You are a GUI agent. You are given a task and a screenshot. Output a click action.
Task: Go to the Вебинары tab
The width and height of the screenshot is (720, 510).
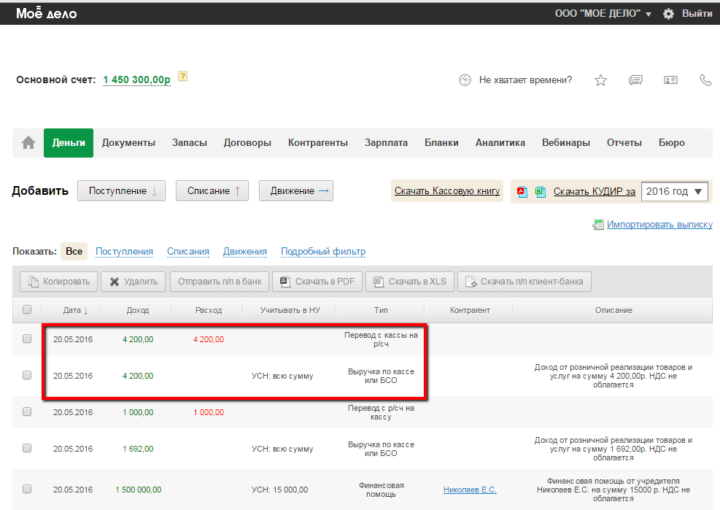click(x=566, y=143)
